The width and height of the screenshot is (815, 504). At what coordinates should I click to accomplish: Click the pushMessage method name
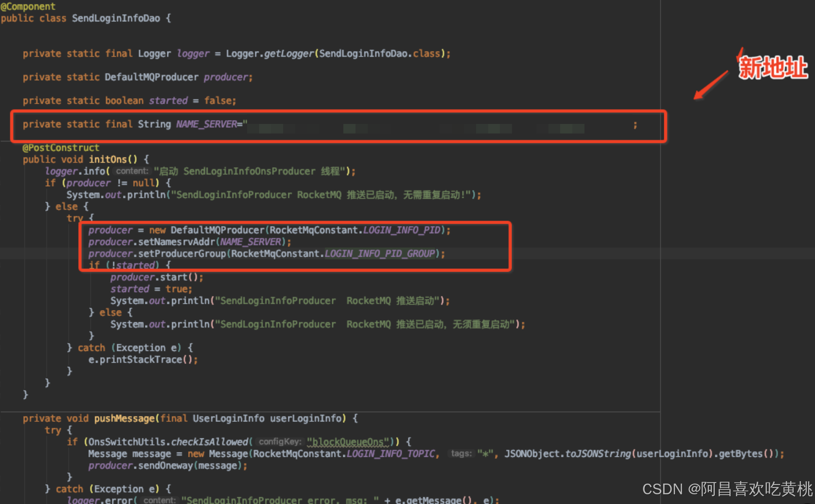124,418
